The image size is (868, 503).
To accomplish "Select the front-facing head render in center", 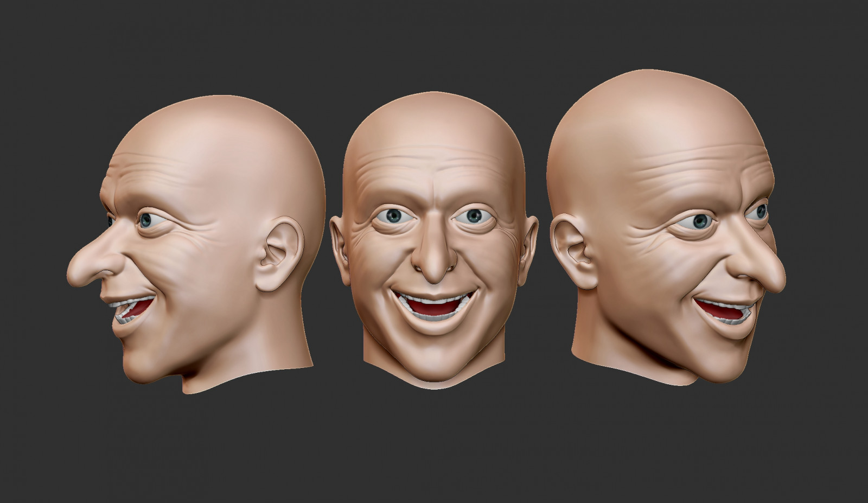I will coord(434,240).
